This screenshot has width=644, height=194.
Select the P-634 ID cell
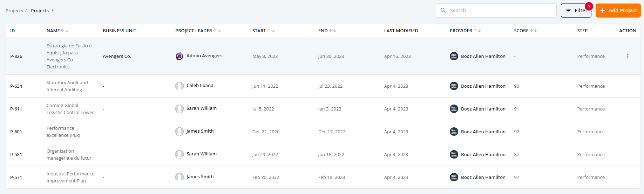click(x=16, y=86)
